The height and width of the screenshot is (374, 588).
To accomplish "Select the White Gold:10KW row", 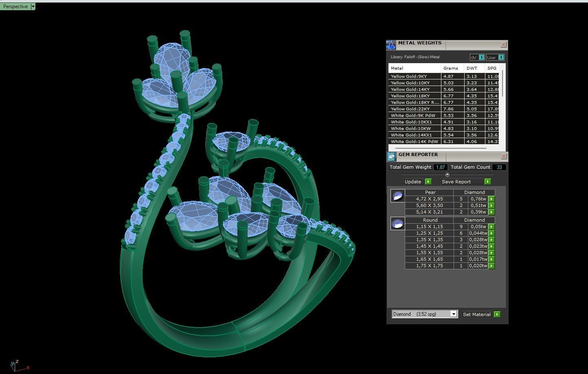I will click(x=444, y=128).
